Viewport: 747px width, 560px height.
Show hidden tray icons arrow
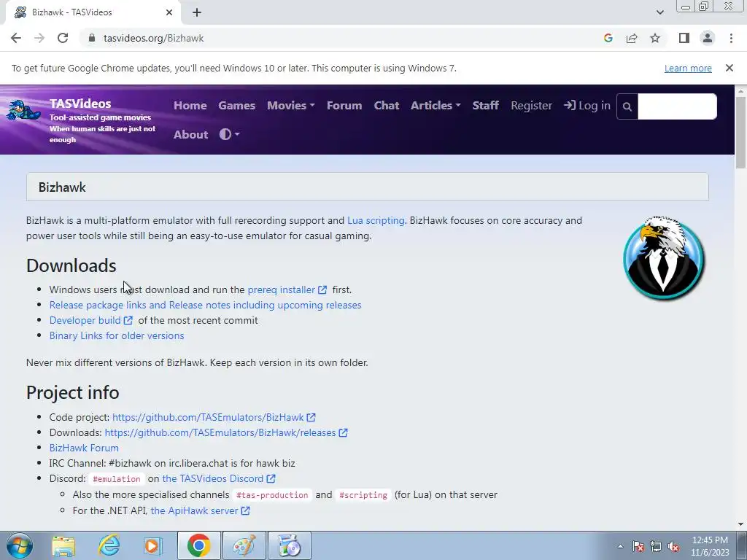620,546
